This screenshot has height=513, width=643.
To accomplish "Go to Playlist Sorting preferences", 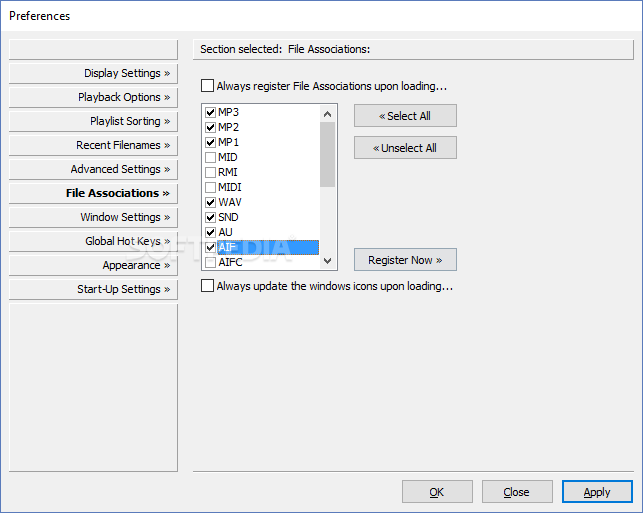I will [x=93, y=121].
